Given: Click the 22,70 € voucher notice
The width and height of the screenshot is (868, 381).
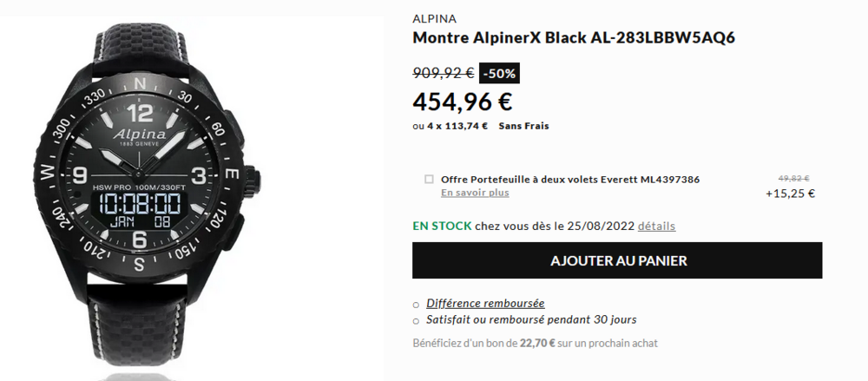Looking at the screenshot, I should coord(533,344).
